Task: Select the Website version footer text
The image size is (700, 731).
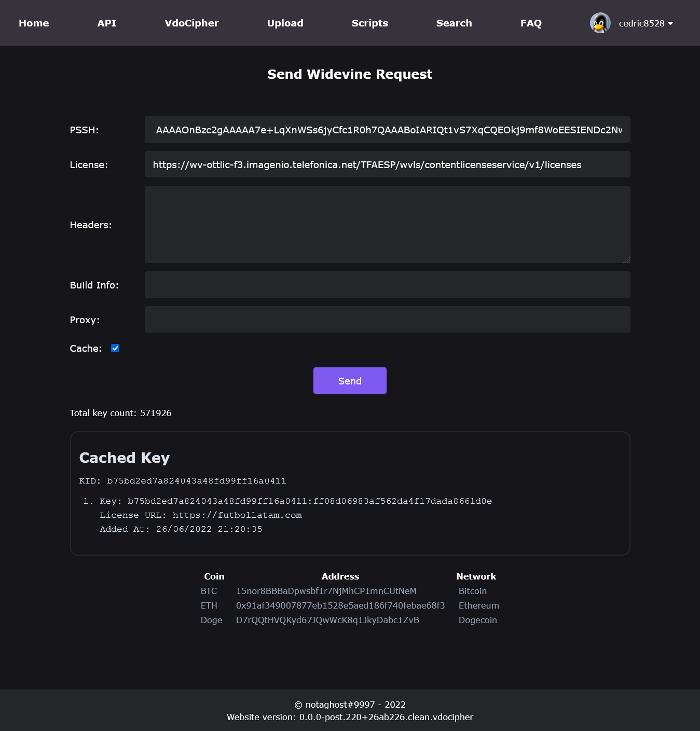Action: coord(350,717)
